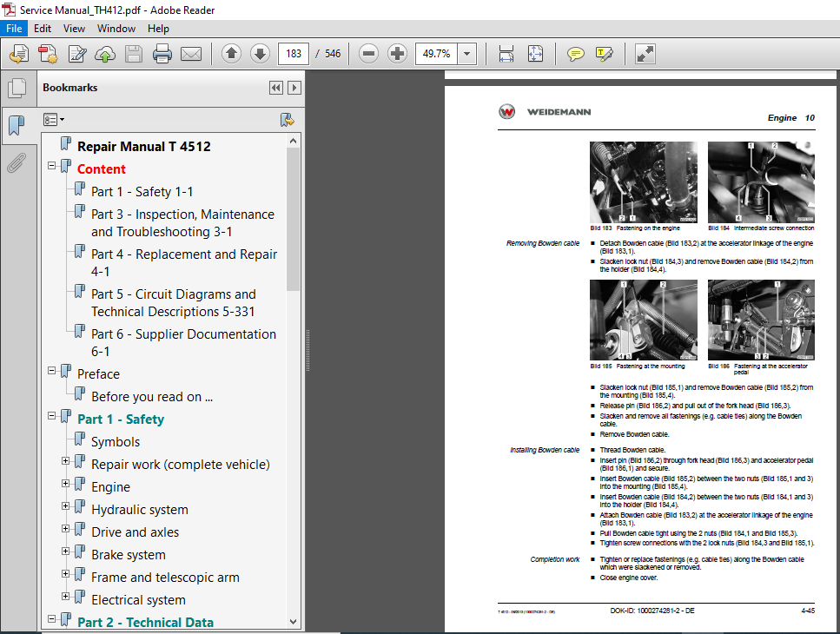Open bookmark Part 3 - Inspection, Maintenance
Viewport: 840px width, 634px height.
click(182, 222)
